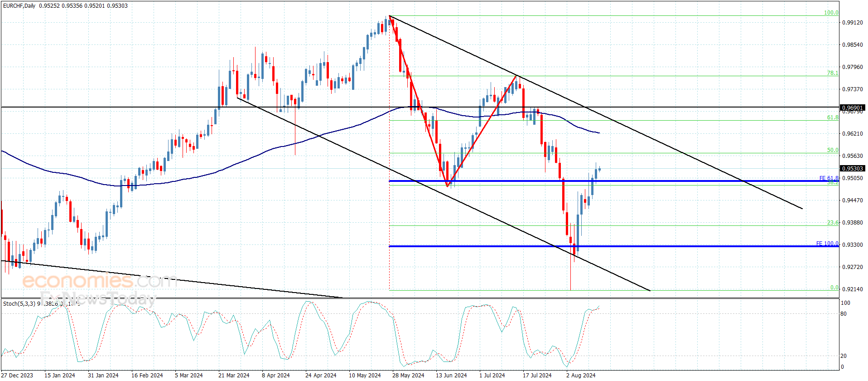Click the Fibonacci 78.1 level label
This screenshot has height=381, width=868.
(x=833, y=73)
